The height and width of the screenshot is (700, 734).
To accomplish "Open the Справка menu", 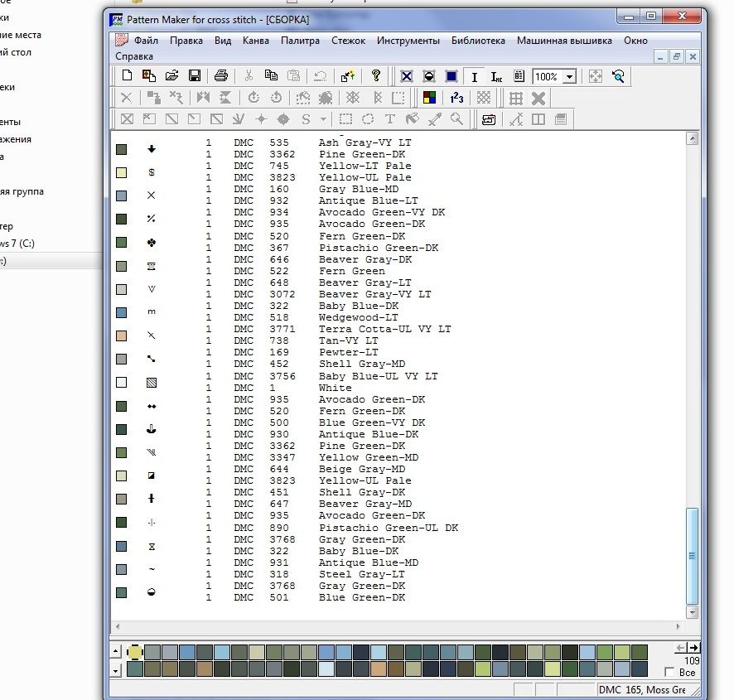I will [x=134, y=56].
